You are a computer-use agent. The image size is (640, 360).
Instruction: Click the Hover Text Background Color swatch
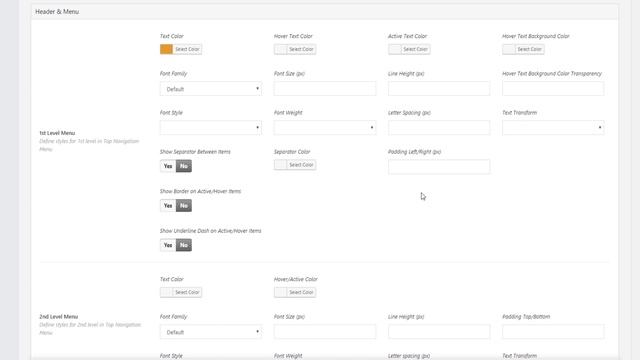coord(509,49)
